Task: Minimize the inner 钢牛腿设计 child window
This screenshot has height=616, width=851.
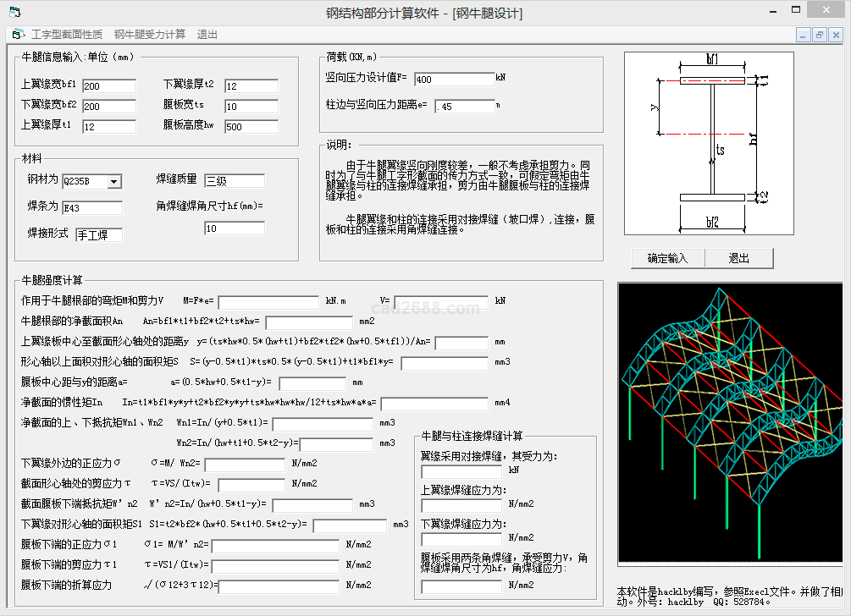Action: coord(803,35)
